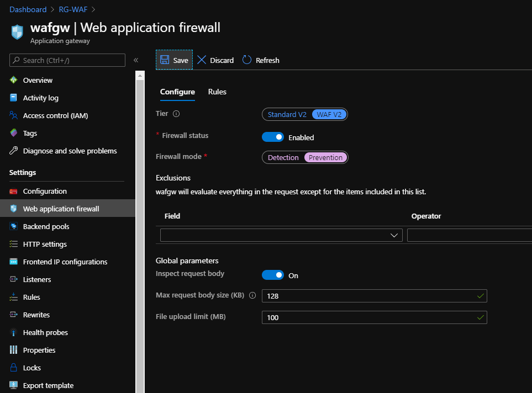Click the Tier info icon
The image size is (532, 393).
point(176,114)
